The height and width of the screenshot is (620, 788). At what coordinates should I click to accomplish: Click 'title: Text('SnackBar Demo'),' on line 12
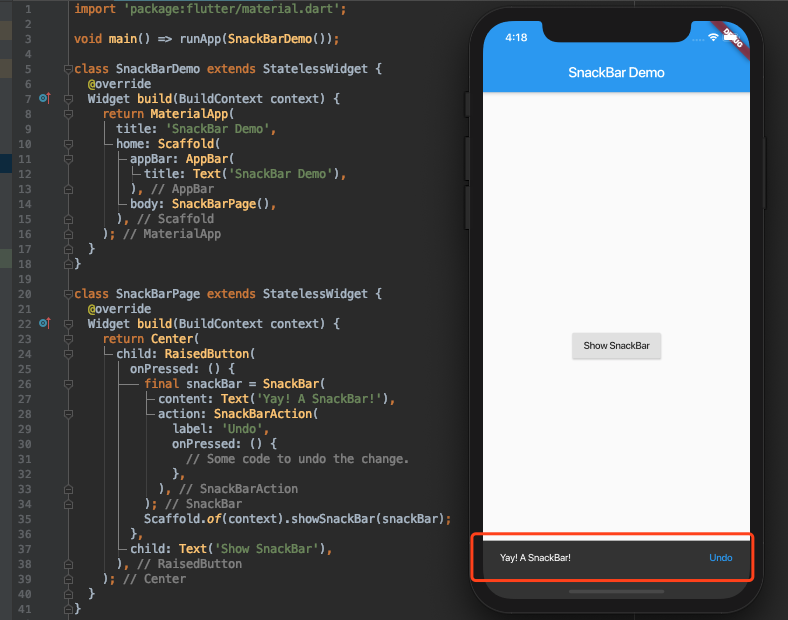[245, 174]
